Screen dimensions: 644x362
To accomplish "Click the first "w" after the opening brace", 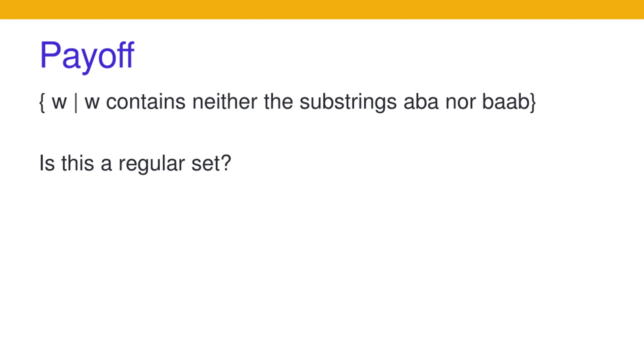I will click(x=59, y=103).
